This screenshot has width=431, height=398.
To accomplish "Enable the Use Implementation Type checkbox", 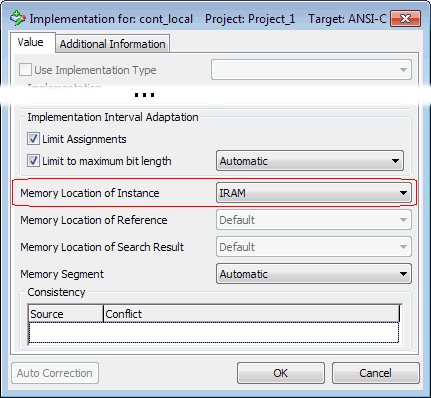I will point(25,70).
